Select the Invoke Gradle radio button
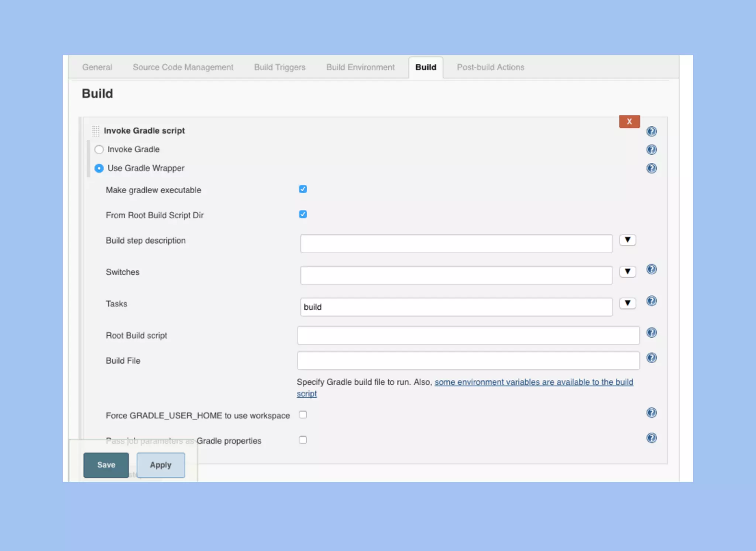This screenshot has height=551, width=756. coord(99,149)
